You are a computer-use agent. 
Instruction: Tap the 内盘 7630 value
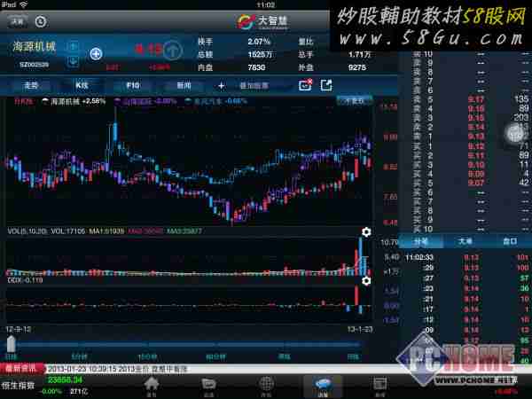[256, 67]
